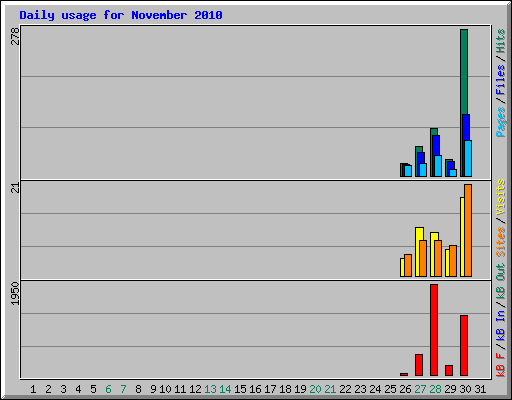
Task: Select the green 'Hits' legend label
Action: [x=500, y=41]
